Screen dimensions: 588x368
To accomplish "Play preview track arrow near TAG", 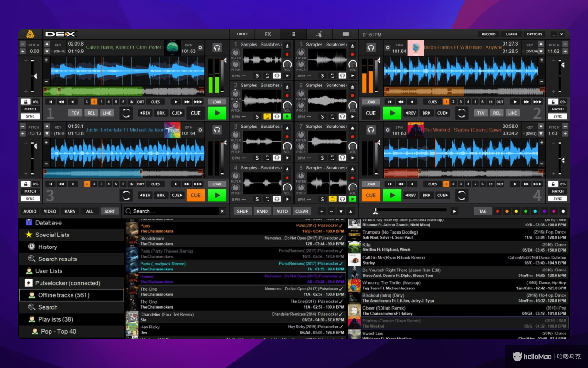I will (x=454, y=211).
